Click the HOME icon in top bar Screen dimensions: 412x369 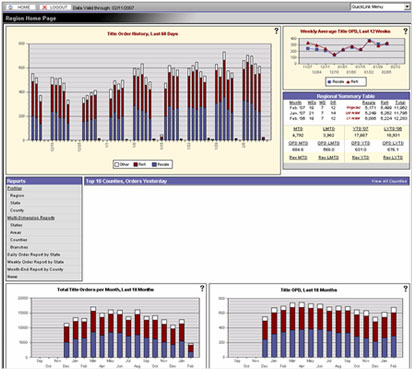click(11, 7)
